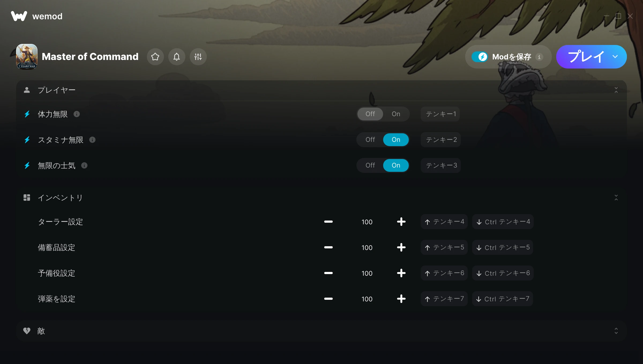
Task: Collapse the インベントリ section
Action: point(616,198)
